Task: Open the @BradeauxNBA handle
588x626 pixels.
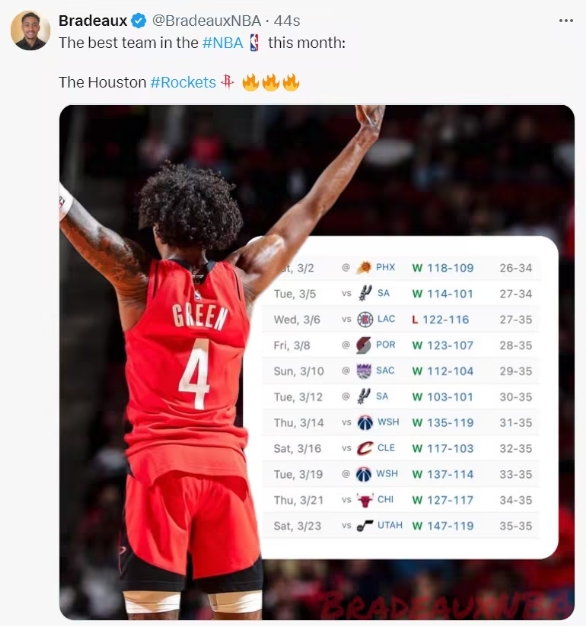Action: pyautogui.click(x=206, y=21)
